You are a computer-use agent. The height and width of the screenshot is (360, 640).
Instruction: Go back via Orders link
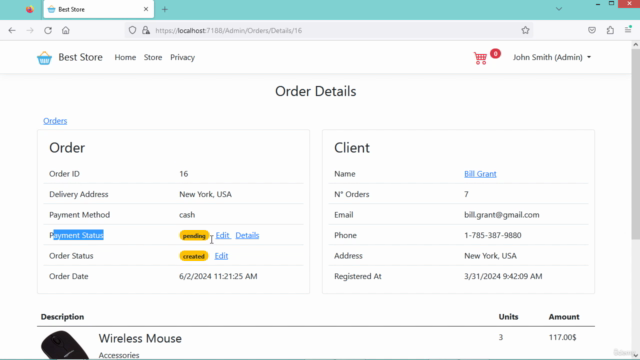pos(55,121)
